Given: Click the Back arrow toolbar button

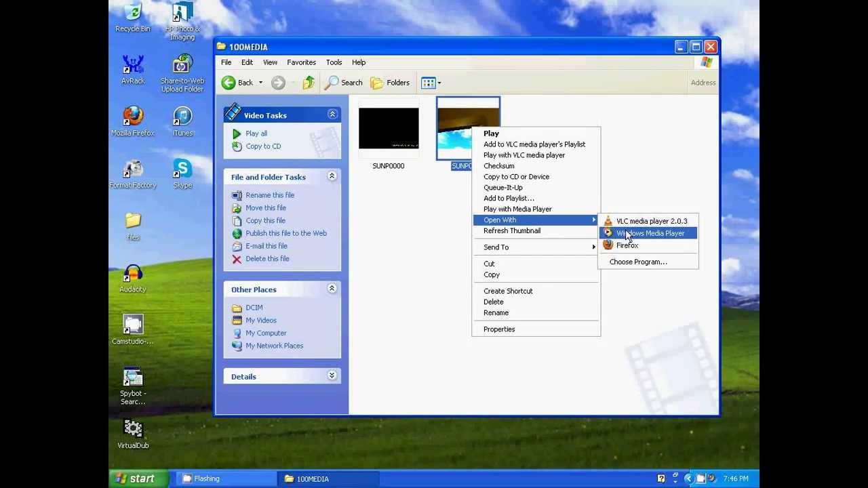Looking at the screenshot, I should pyautogui.click(x=237, y=83).
